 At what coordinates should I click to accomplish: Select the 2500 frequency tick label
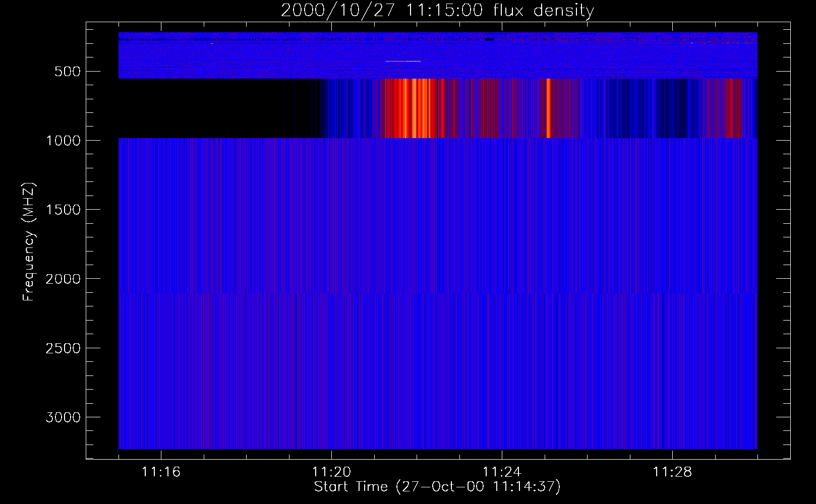(x=63, y=348)
